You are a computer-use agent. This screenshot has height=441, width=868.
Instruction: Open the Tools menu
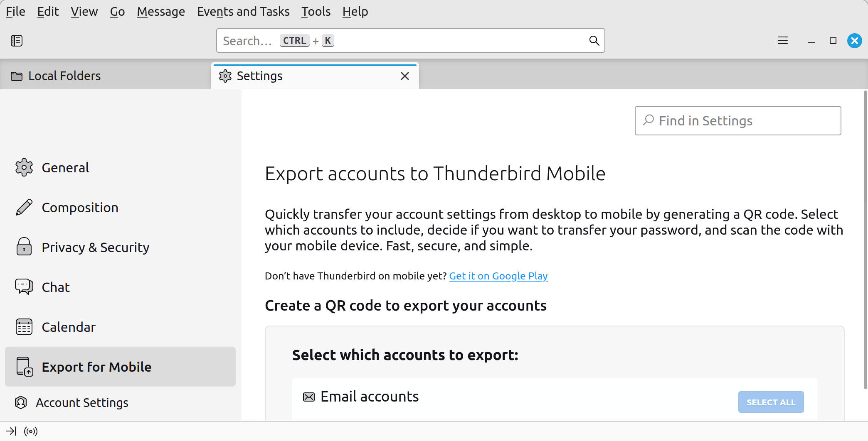[x=316, y=12]
